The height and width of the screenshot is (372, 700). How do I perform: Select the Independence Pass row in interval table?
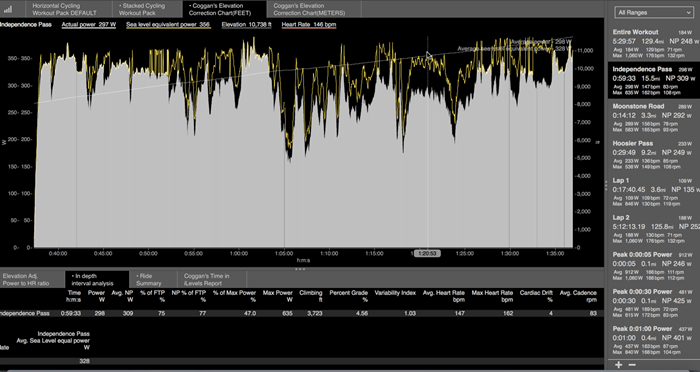(x=302, y=313)
